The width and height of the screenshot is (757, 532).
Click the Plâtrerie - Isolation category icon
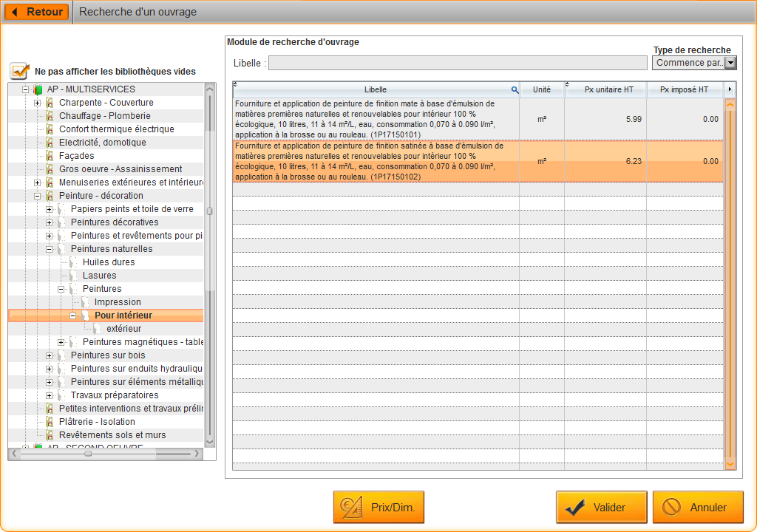point(50,421)
